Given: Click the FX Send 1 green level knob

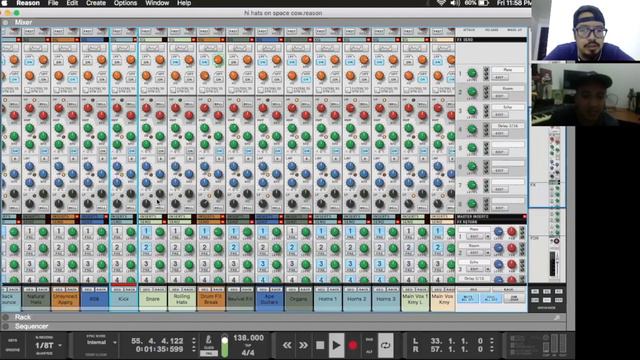Looking at the screenshot, I should coord(472,73).
